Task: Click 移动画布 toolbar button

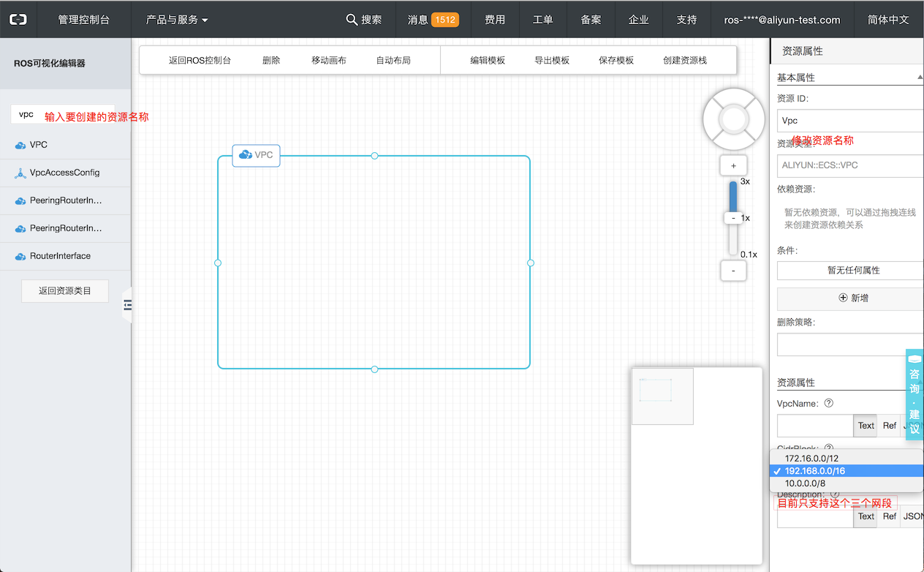Action: pos(329,61)
